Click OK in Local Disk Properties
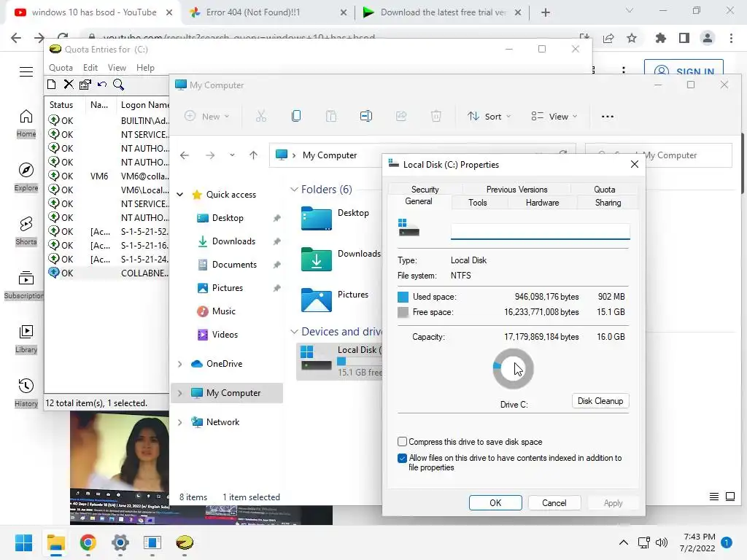 pos(495,503)
